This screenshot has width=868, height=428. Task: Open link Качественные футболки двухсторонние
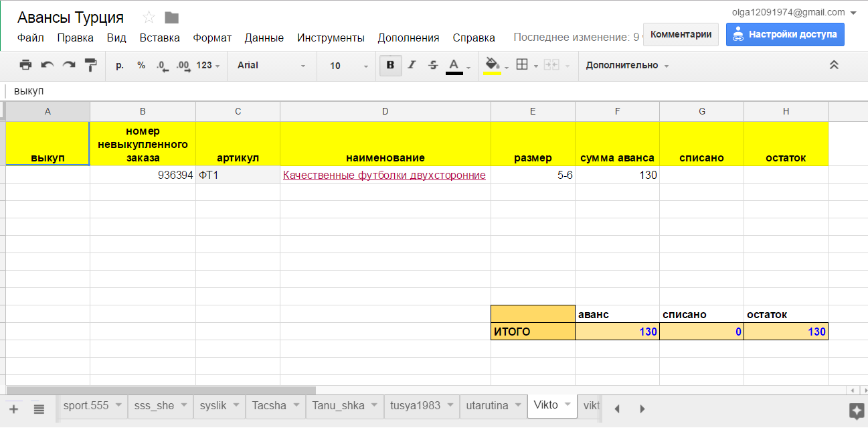[x=384, y=175]
